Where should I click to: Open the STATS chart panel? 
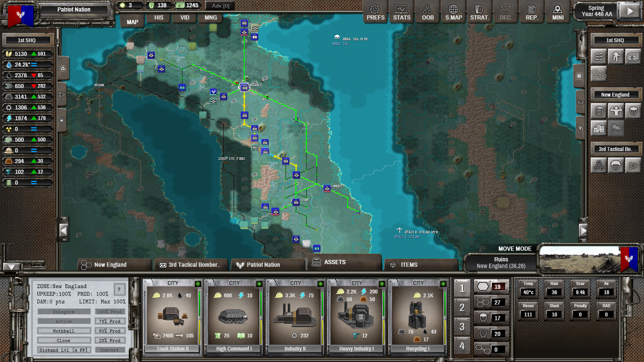401,13
